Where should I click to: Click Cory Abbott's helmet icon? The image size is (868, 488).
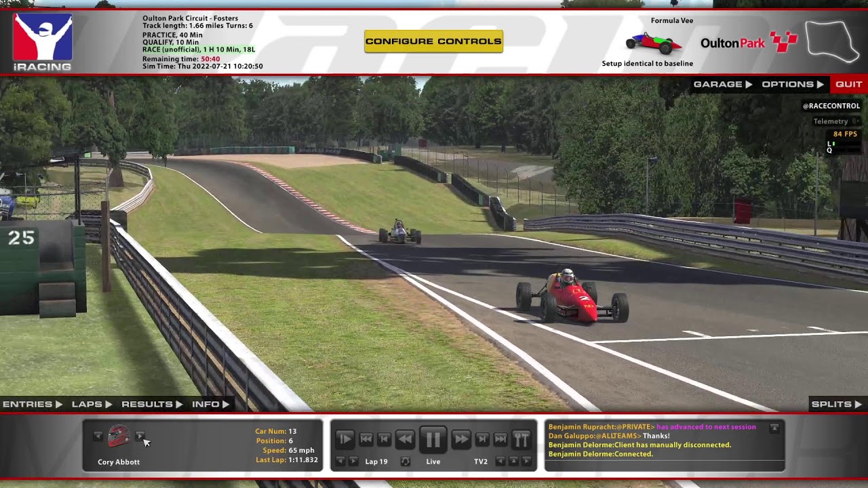tap(119, 436)
